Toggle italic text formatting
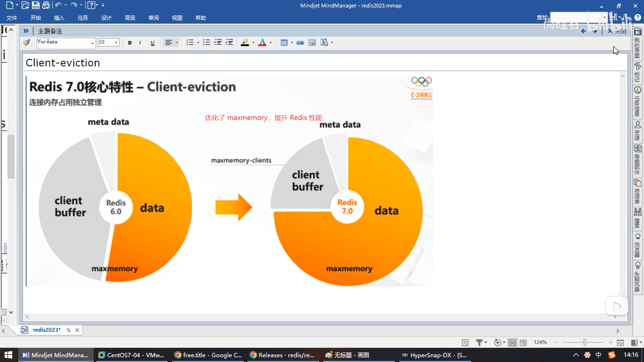 [x=140, y=43]
